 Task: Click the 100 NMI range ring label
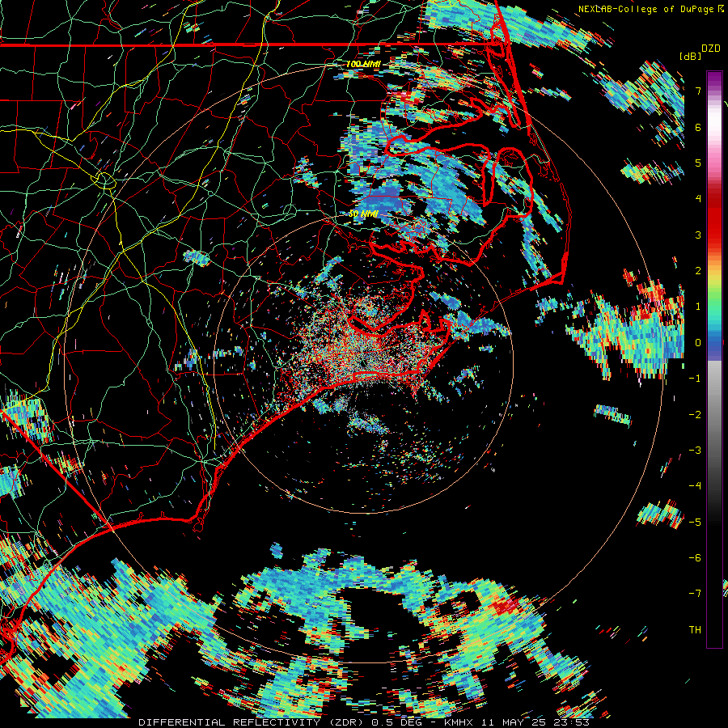pyautogui.click(x=363, y=64)
